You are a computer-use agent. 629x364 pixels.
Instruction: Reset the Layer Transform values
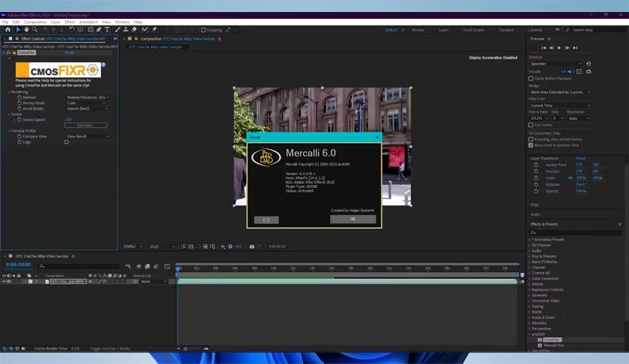(581, 159)
